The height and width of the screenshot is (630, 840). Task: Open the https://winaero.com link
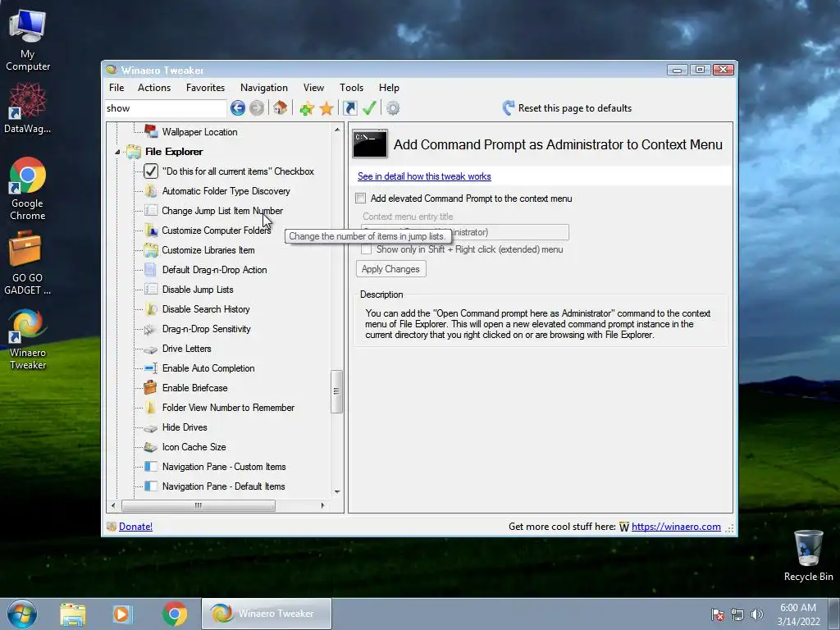(x=676, y=527)
